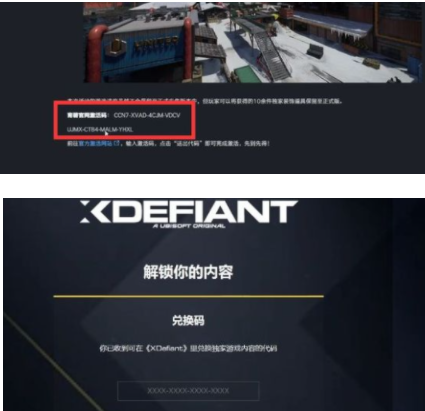Screen dimensions: 425x411
Task: Click the description text mentioning 《XDefiant》
Action: point(188,349)
